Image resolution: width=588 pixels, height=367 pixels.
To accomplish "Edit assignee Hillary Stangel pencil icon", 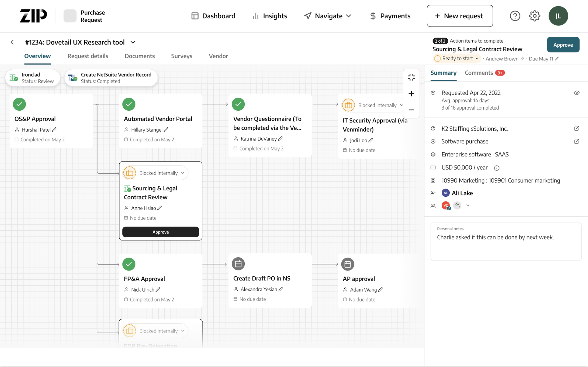I will tap(166, 129).
